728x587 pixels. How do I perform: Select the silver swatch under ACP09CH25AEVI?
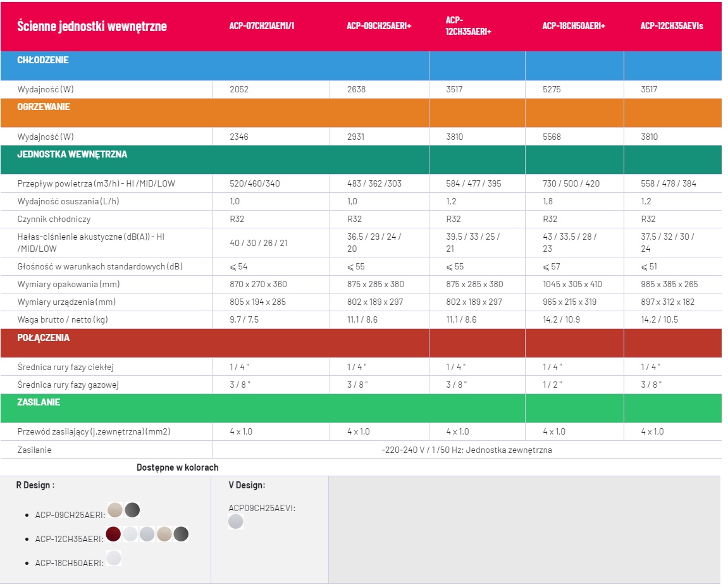coord(236,521)
